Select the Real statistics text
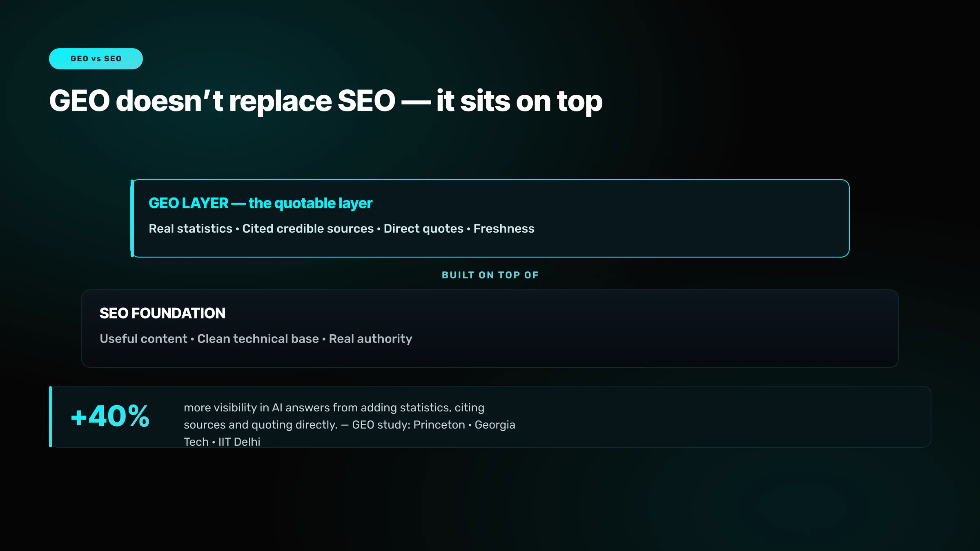 [x=190, y=229]
